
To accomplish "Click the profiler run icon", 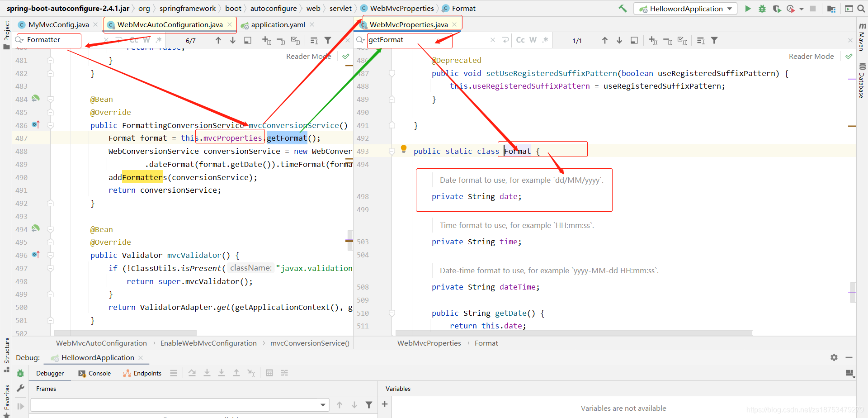I will click(x=791, y=9).
